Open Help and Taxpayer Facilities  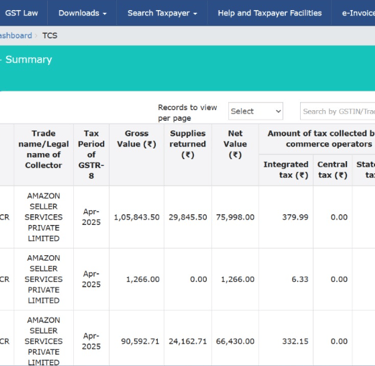point(270,13)
